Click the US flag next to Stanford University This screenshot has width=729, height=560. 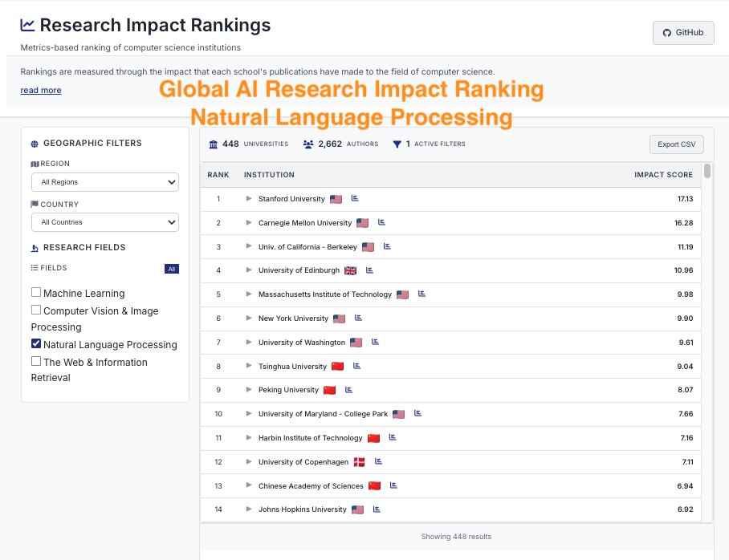click(x=336, y=199)
